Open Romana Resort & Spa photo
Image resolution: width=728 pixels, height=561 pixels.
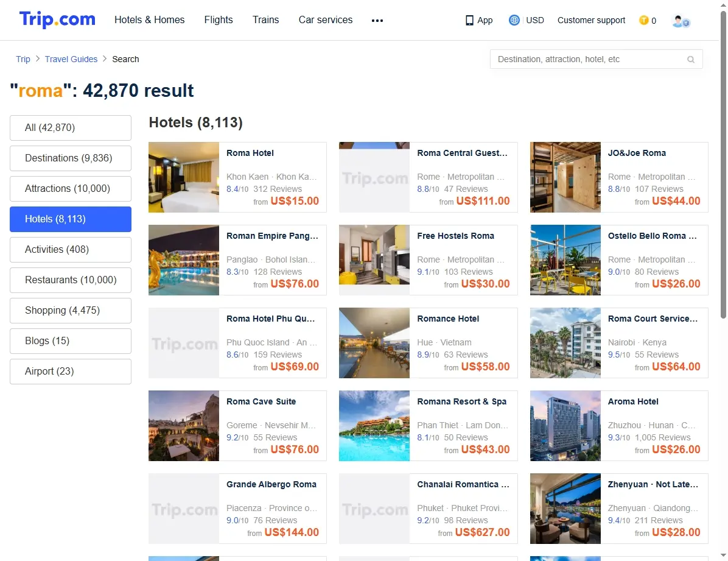tap(374, 426)
